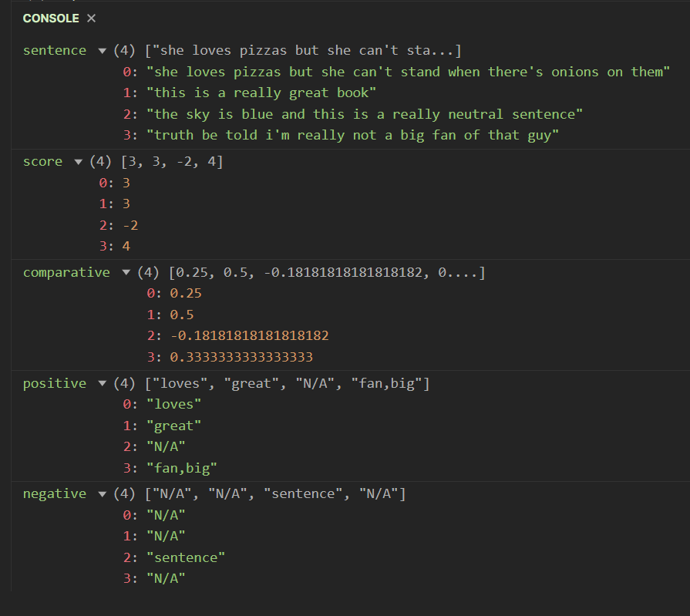Collapse the positive array disclosure arrow

[x=102, y=383]
